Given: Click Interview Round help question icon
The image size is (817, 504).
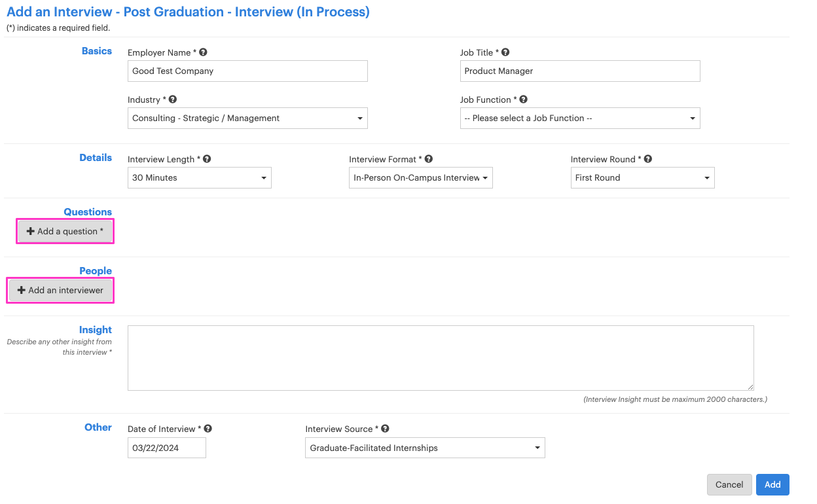Looking at the screenshot, I should pyautogui.click(x=648, y=159).
